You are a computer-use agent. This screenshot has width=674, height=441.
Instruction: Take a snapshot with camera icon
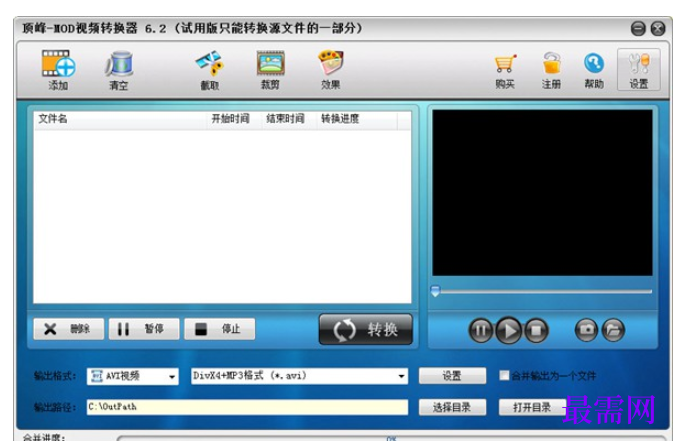(x=586, y=330)
